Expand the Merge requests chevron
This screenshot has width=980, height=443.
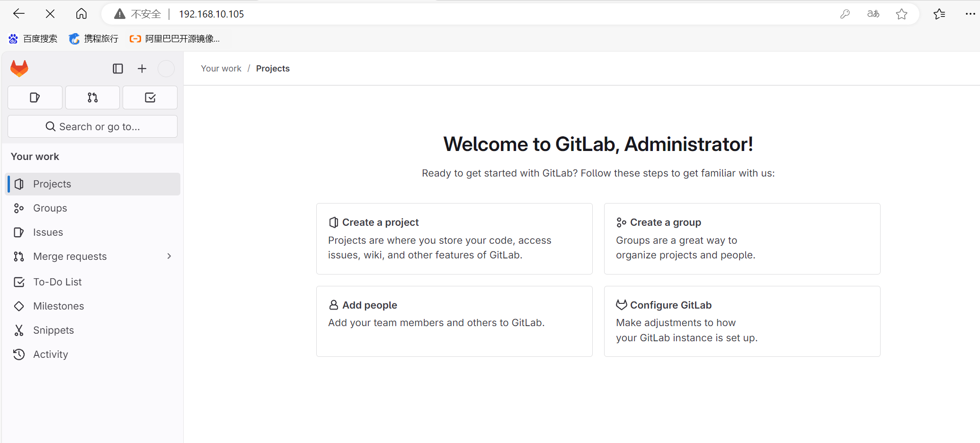(169, 256)
